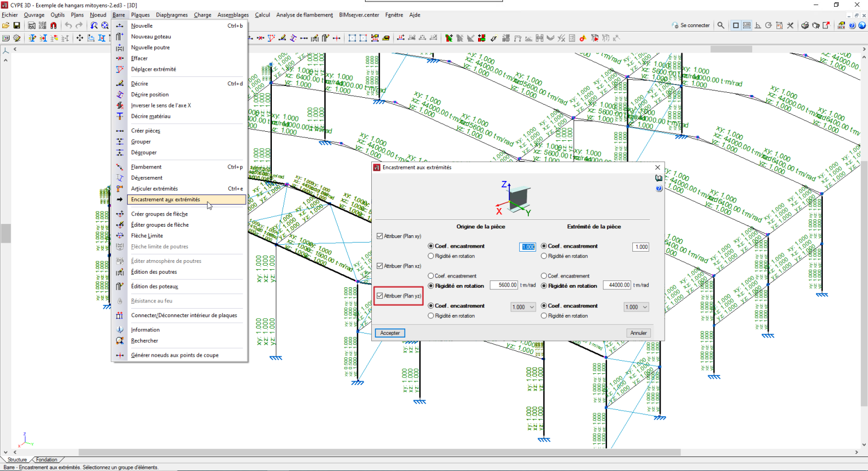
Task: Toggle the Attribuer (Plan yz) checkbox
Action: pyautogui.click(x=380, y=296)
